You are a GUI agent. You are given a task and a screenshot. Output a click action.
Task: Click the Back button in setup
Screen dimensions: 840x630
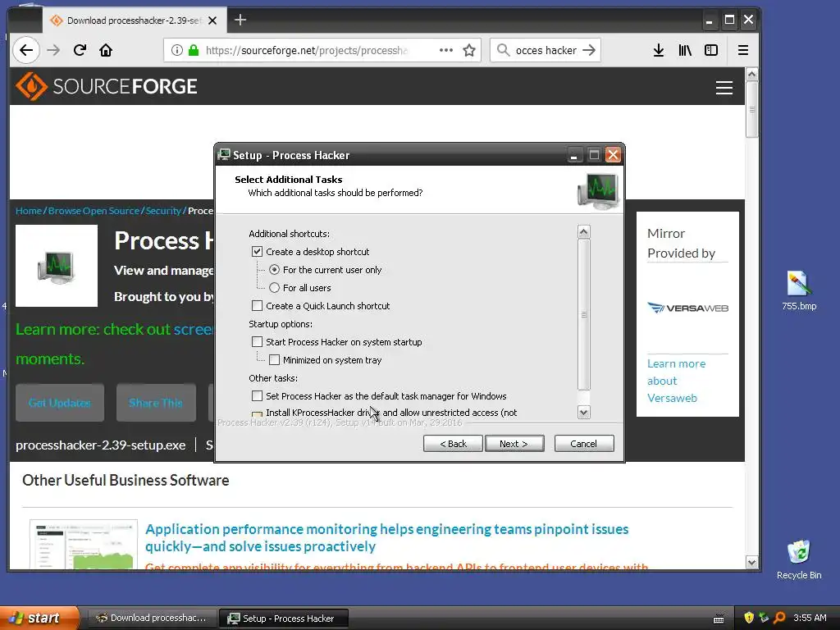point(453,444)
